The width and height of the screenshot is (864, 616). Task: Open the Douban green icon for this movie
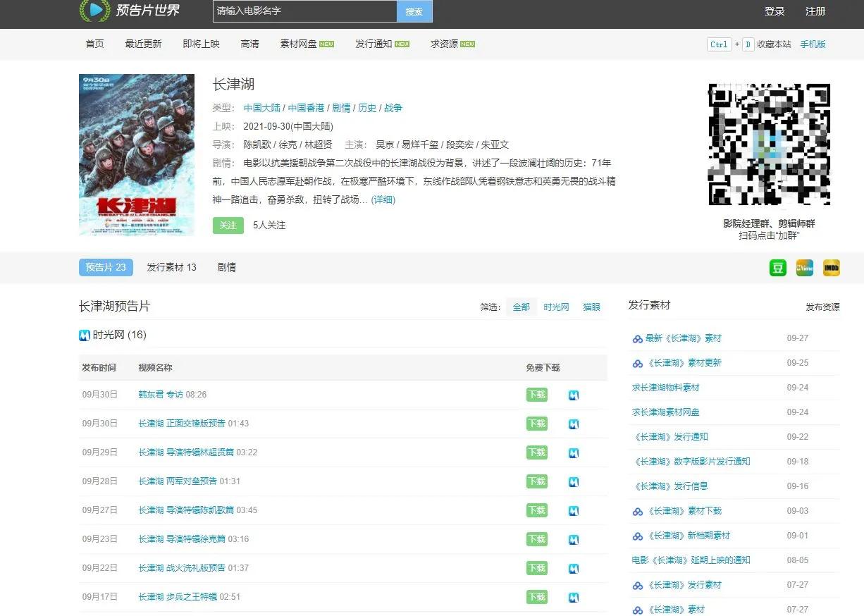click(x=777, y=268)
